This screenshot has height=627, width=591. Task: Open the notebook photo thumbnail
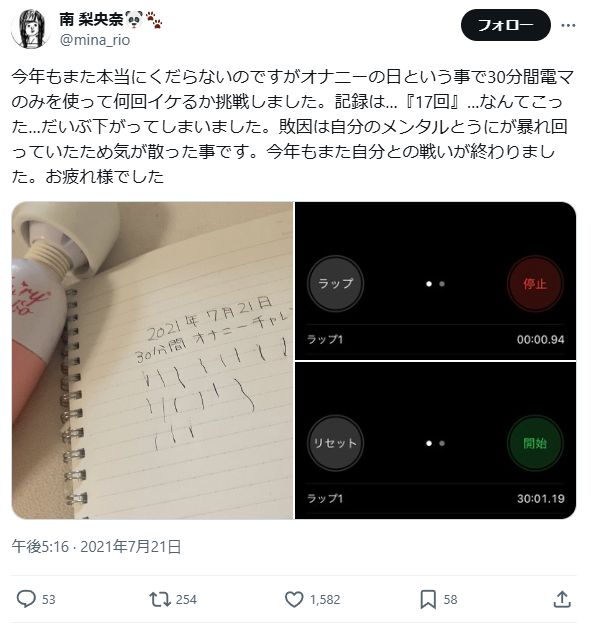(x=152, y=360)
